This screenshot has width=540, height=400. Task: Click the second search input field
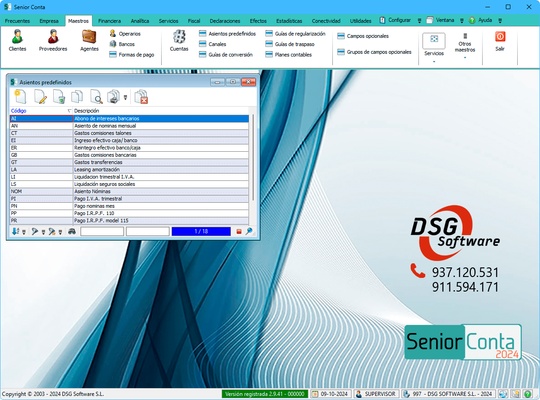148,232
